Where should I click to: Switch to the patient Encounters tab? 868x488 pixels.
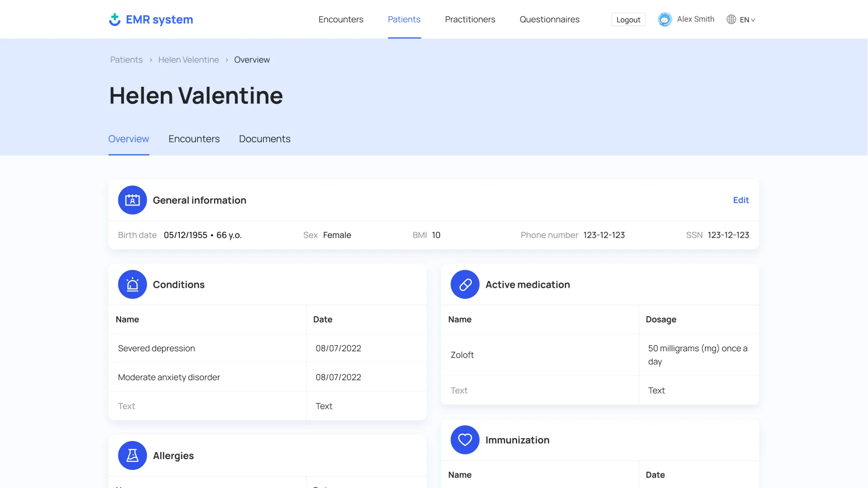pos(194,139)
